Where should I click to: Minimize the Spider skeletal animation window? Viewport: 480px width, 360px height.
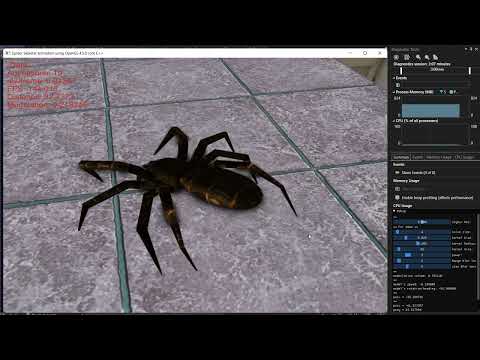[350, 53]
